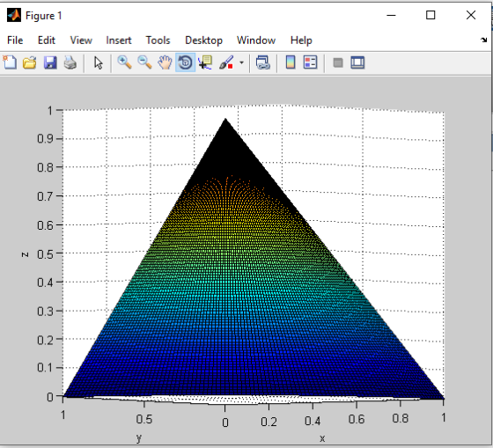Print the figure using the printer icon
This screenshot has width=493, height=448.
click(x=70, y=62)
